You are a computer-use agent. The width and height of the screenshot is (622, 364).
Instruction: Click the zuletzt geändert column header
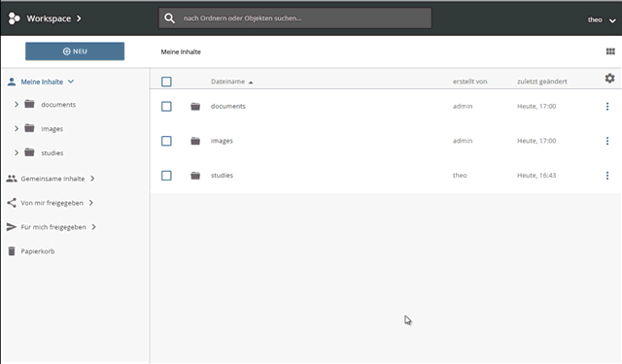[542, 82]
